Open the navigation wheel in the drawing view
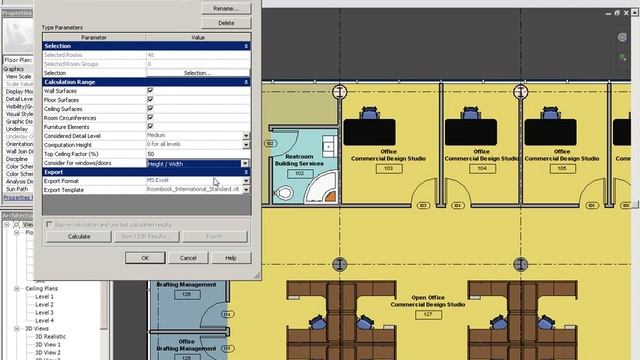 click(622, 37)
